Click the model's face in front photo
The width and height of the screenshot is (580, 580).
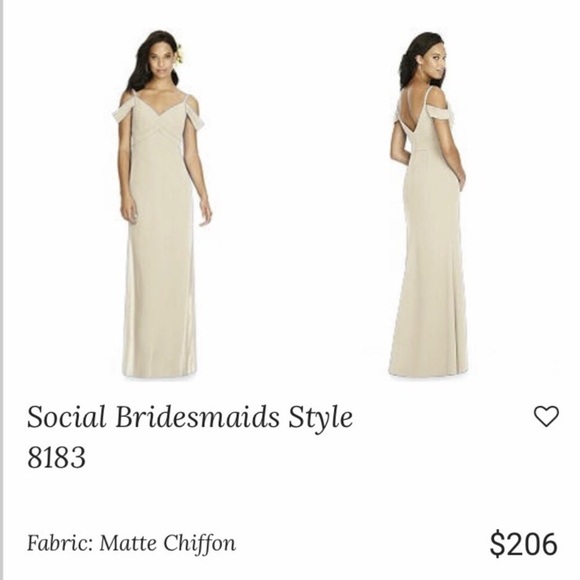161,59
